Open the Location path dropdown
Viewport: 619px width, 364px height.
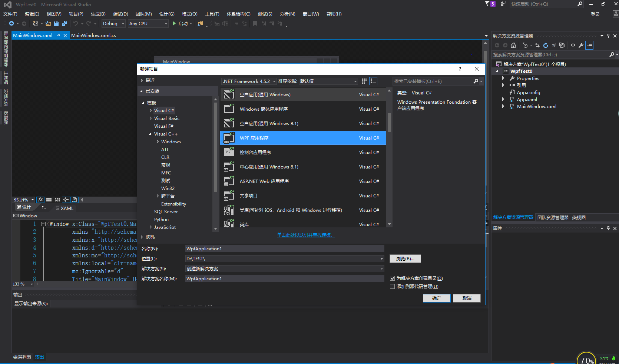(x=381, y=259)
